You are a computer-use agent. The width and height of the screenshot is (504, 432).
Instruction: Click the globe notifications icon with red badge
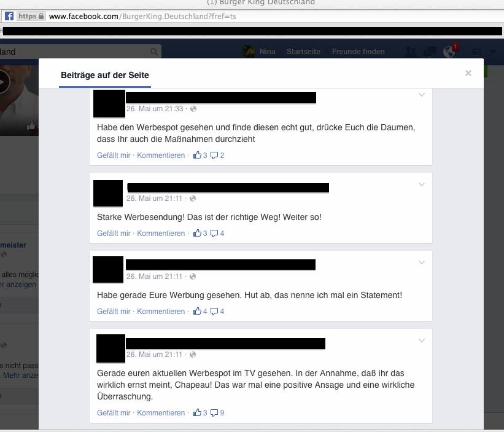click(449, 52)
